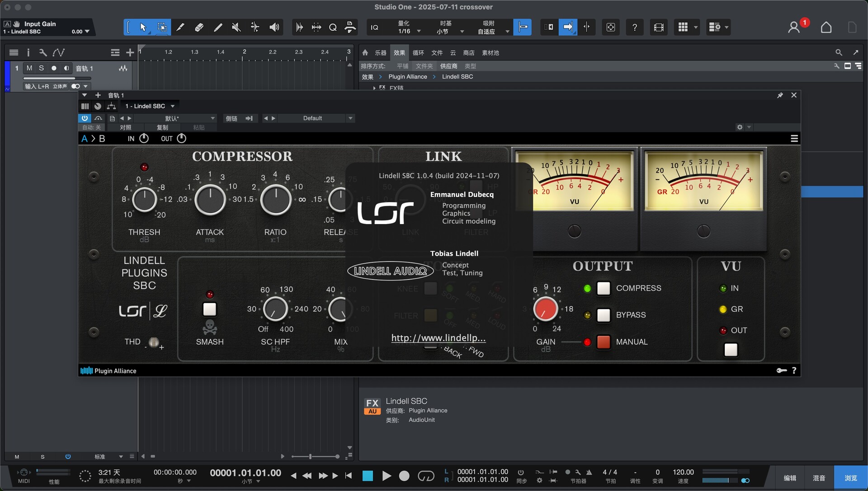Viewport: 868px width, 491px height.
Task: Click the 复制 copy button
Action: click(162, 128)
